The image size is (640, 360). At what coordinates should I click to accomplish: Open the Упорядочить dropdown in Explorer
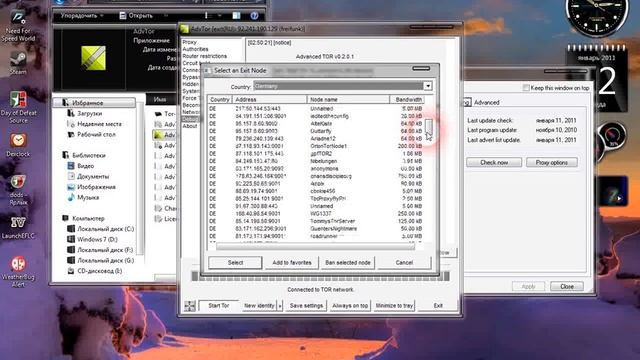tap(82, 16)
